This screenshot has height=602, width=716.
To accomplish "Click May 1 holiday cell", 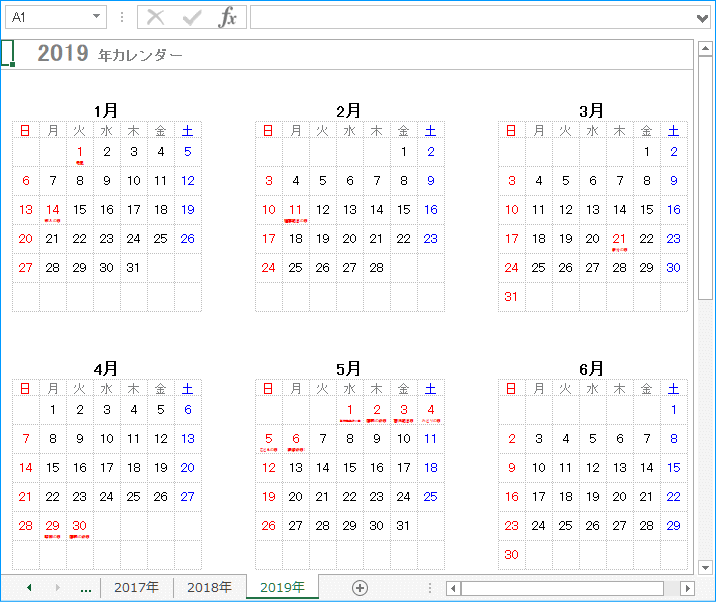I will 350,411.
